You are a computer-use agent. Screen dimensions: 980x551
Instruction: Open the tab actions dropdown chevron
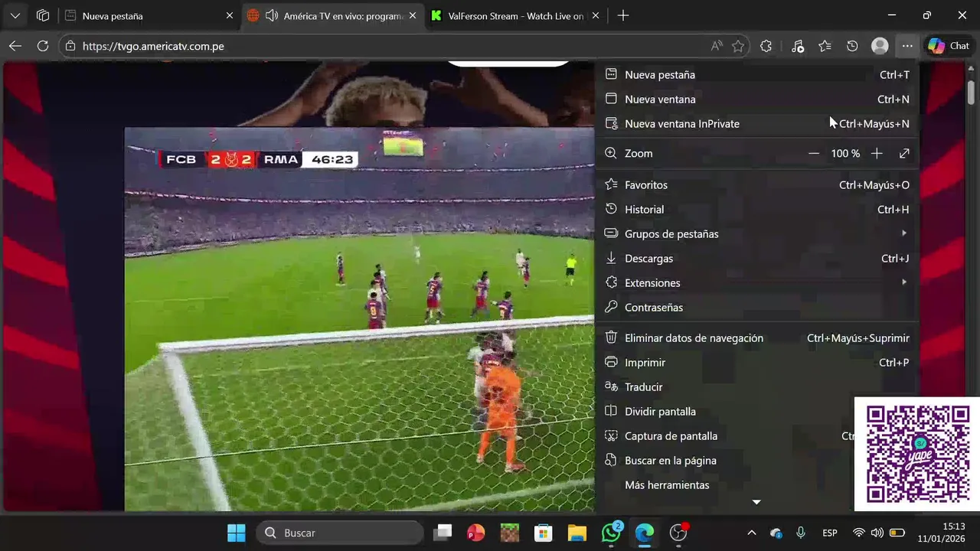(15, 15)
